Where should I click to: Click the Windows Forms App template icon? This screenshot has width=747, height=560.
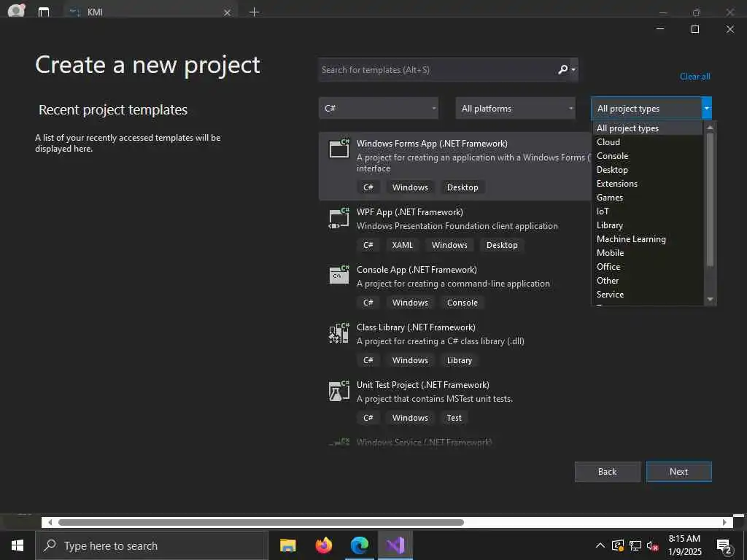[339, 148]
